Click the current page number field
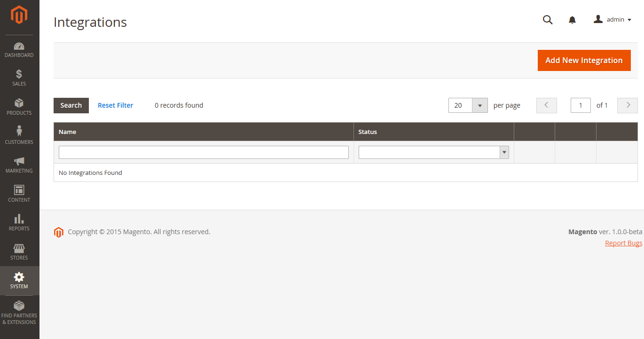644x339 pixels. (581, 105)
